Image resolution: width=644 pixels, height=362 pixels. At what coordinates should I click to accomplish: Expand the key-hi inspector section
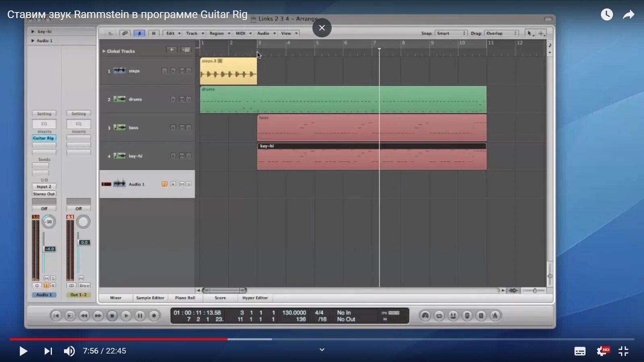[33, 31]
